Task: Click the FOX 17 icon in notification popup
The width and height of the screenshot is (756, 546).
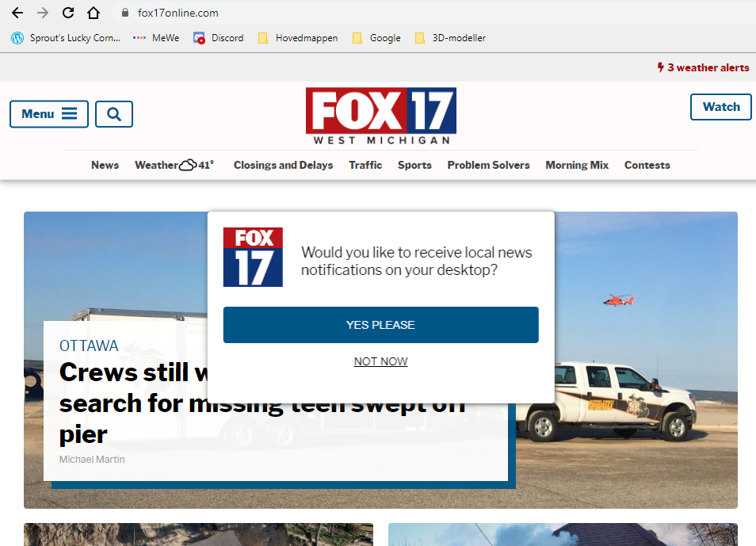Action: 253,257
